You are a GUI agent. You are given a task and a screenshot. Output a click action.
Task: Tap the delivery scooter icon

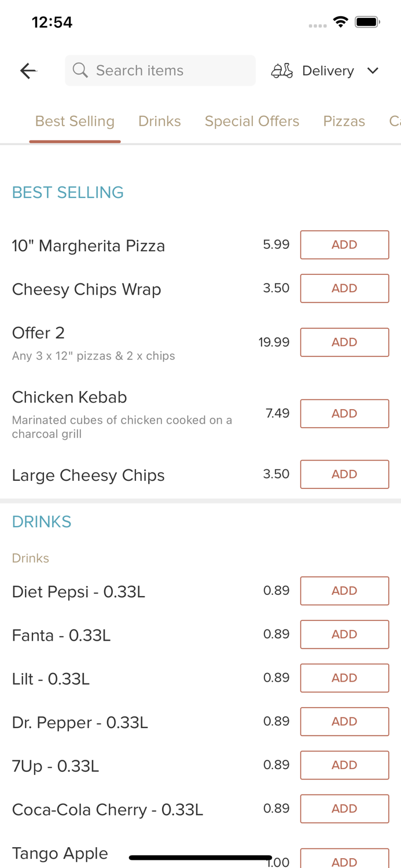[282, 71]
